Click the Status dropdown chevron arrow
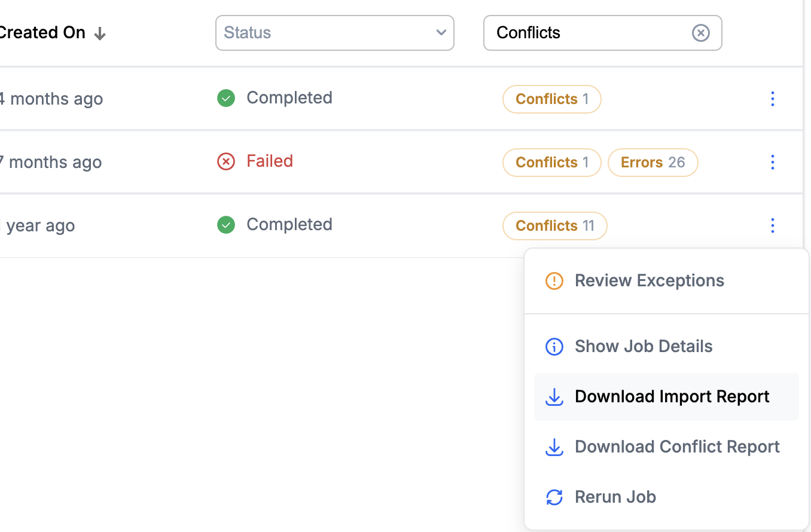This screenshot has width=811, height=532. tap(441, 33)
